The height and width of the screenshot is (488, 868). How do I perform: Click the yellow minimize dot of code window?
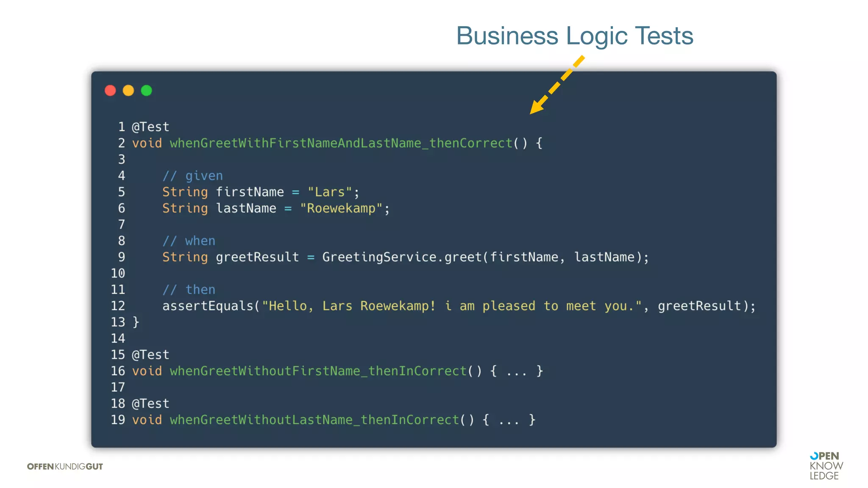128,91
